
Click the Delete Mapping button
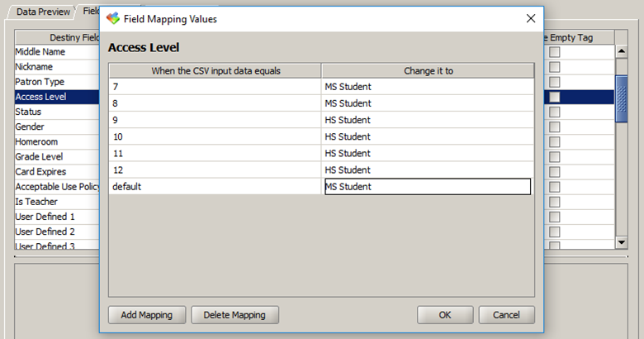(235, 314)
